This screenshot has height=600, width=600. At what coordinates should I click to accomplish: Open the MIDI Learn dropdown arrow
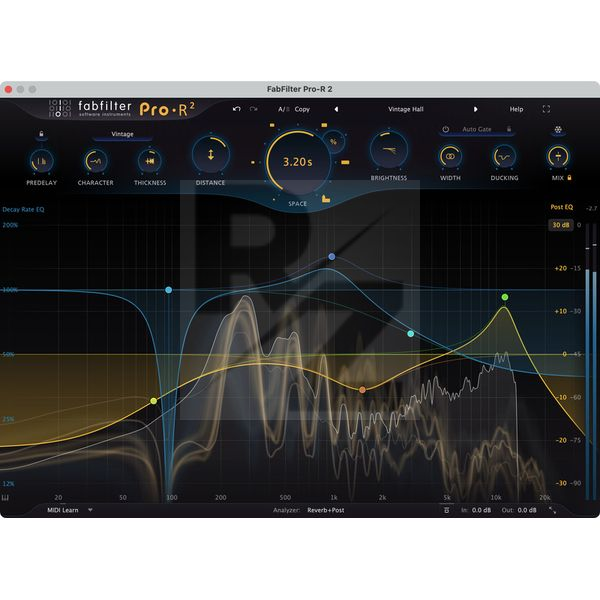click(90, 510)
